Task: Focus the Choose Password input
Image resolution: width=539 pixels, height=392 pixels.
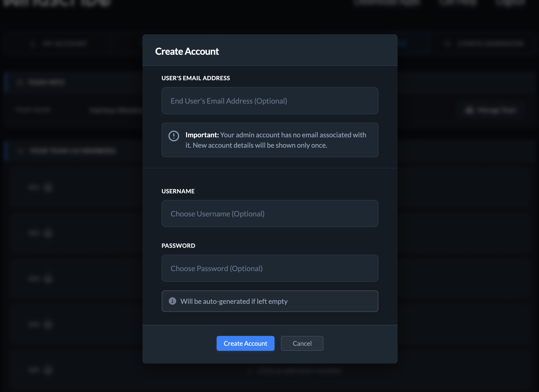Action: [x=269, y=268]
